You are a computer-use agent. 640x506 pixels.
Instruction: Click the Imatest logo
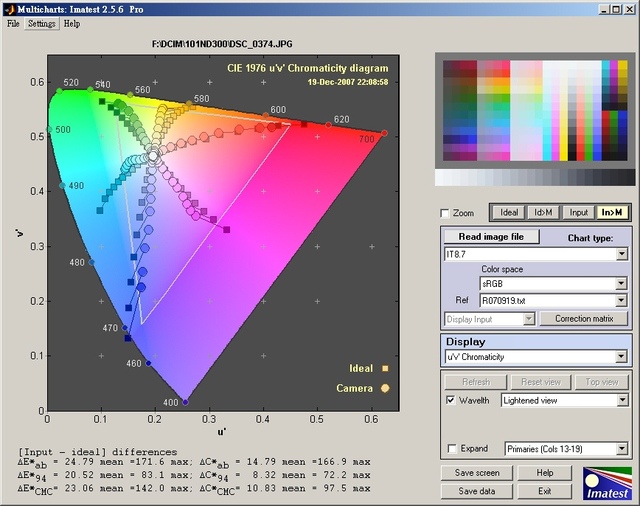click(x=607, y=484)
